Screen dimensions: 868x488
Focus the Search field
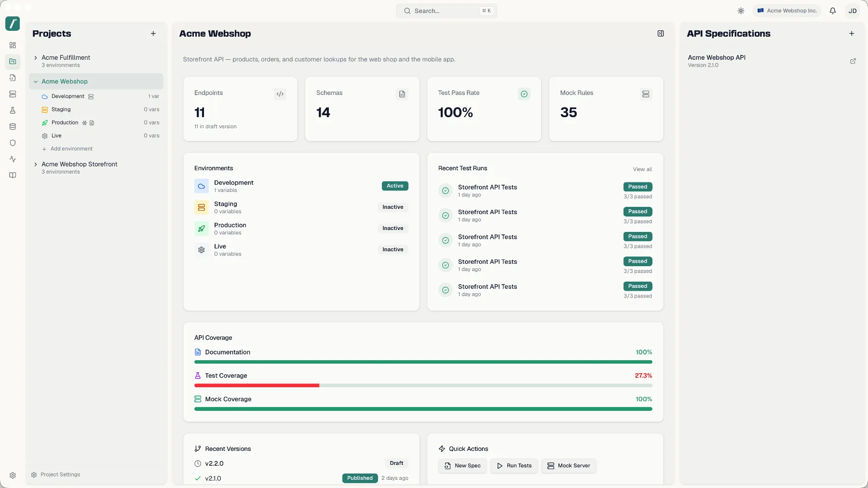click(x=447, y=11)
